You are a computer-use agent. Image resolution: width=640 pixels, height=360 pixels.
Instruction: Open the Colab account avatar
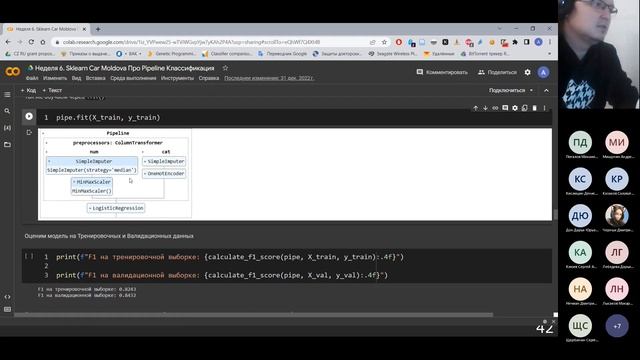click(x=543, y=72)
